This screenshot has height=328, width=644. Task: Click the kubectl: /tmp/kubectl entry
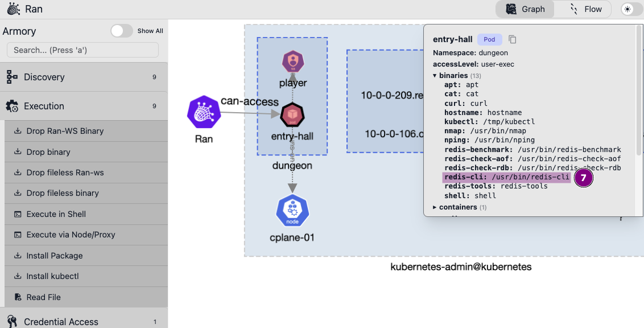[489, 122]
